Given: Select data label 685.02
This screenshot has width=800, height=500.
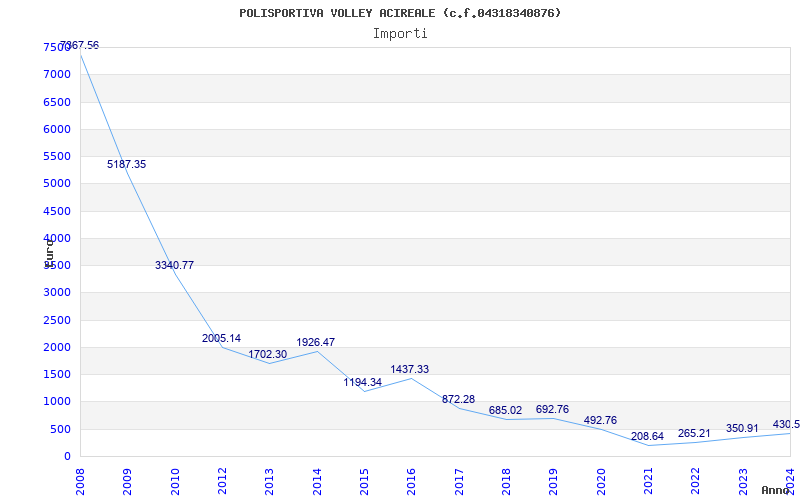Looking at the screenshot, I should coord(506,410).
